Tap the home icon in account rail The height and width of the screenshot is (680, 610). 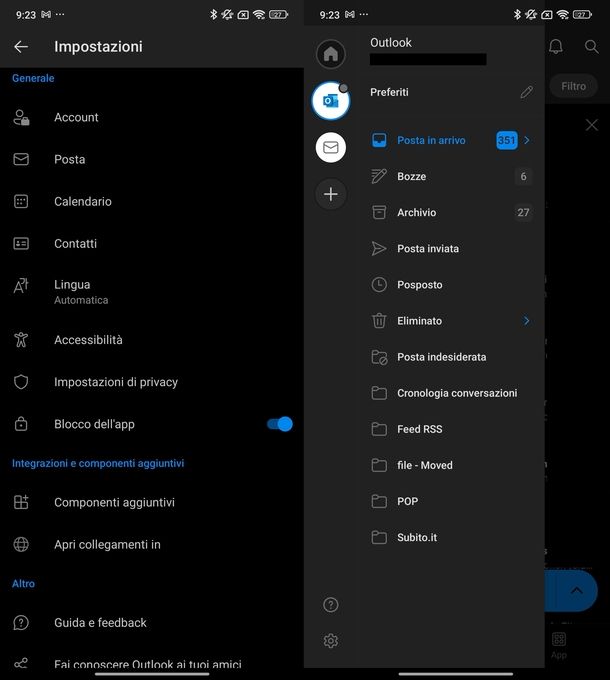[331, 54]
